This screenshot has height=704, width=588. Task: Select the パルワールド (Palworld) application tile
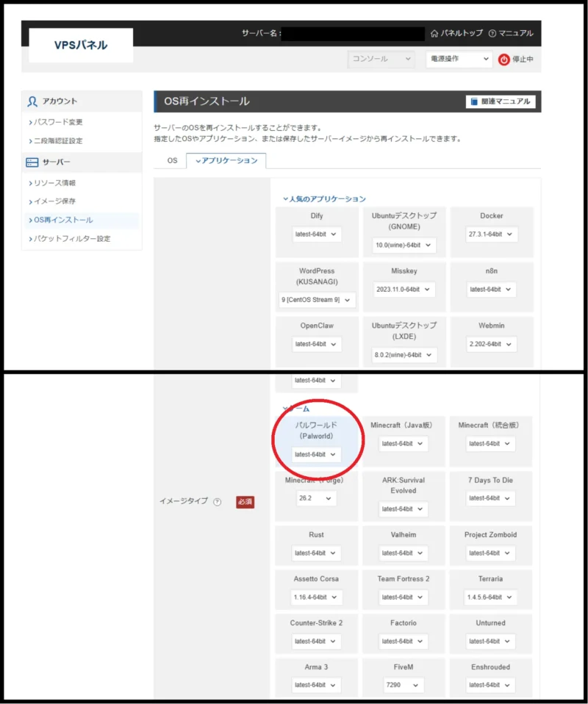click(x=316, y=441)
